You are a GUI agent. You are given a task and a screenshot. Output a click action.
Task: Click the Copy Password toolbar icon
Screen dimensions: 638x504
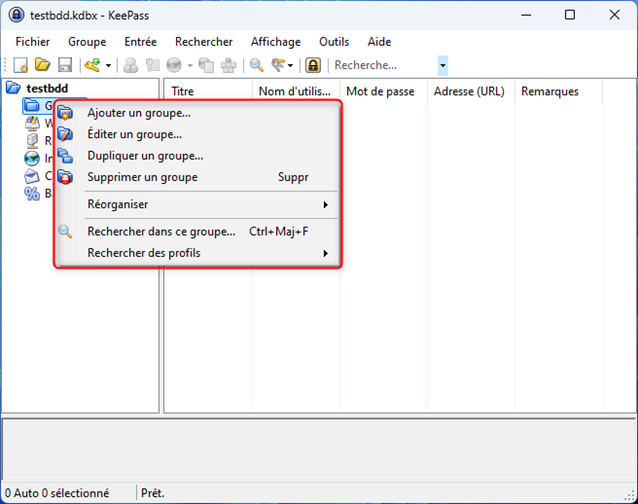[x=153, y=65]
